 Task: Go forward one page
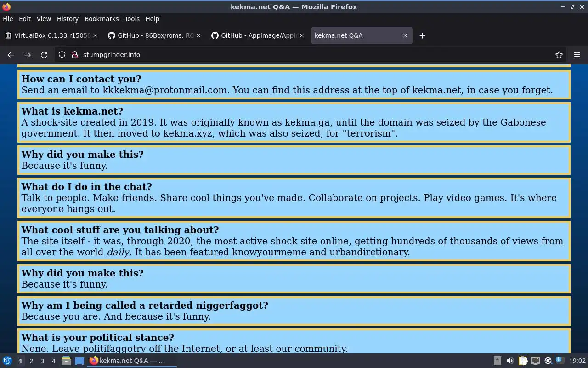point(28,55)
